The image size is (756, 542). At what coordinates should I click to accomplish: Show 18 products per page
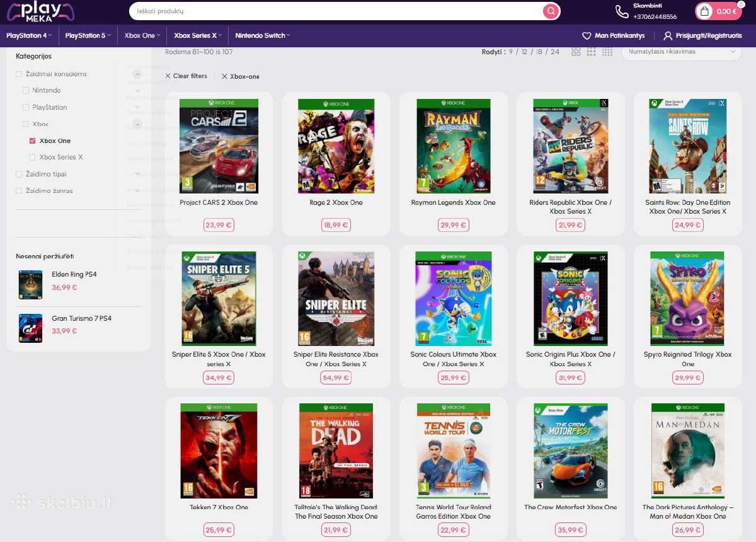539,52
